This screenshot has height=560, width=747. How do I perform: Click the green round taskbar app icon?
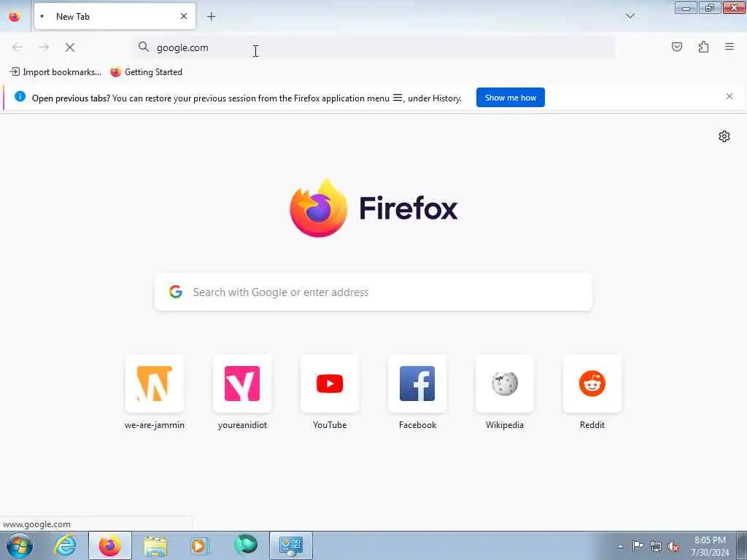(246, 545)
